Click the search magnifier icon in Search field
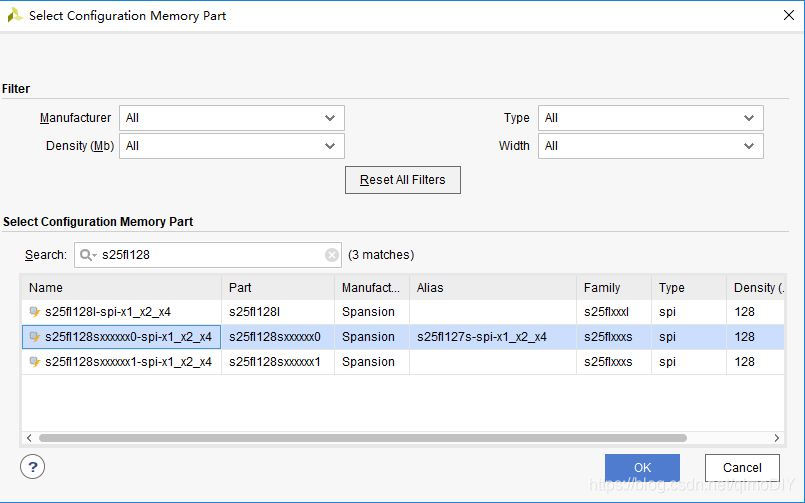This screenshot has height=503, width=805. pos(88,256)
